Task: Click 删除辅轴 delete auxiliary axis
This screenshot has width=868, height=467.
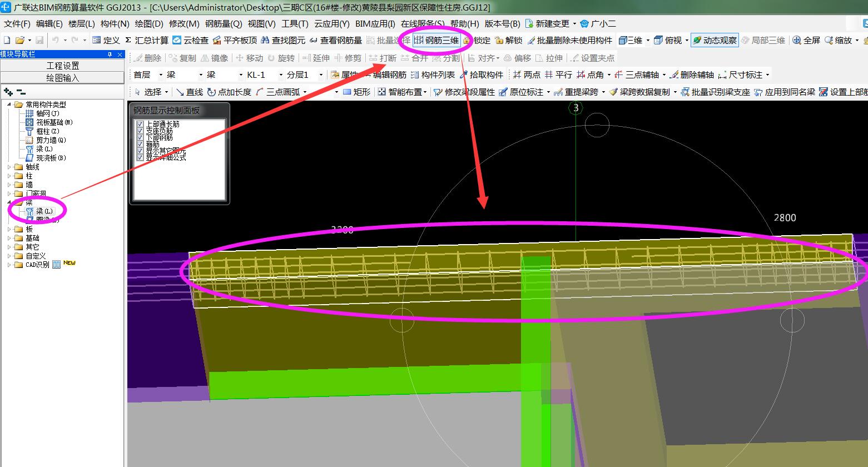Action: [692, 74]
